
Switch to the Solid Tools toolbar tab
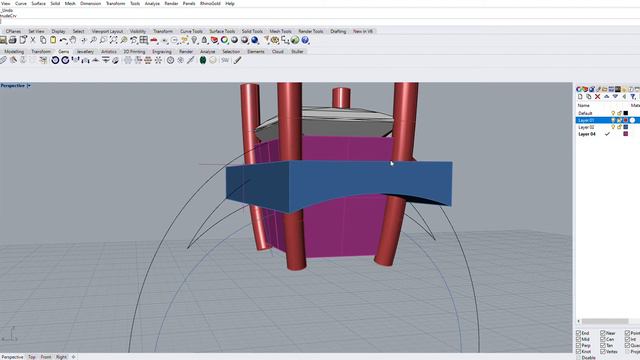coord(252,31)
